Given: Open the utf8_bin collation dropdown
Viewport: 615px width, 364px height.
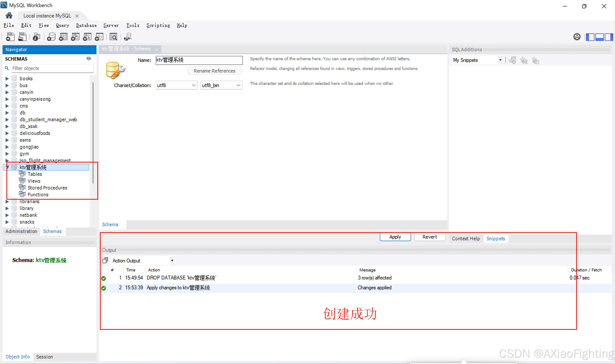Looking at the screenshot, I should [221, 85].
